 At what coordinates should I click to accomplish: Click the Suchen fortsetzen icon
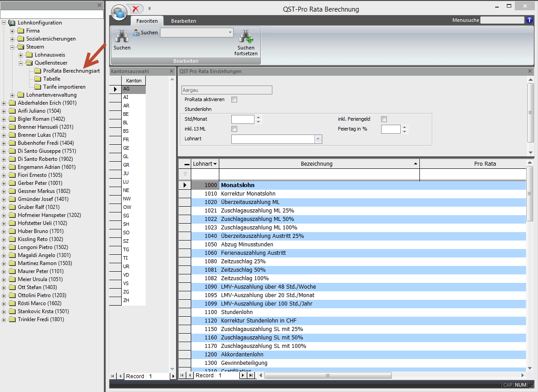(246, 37)
